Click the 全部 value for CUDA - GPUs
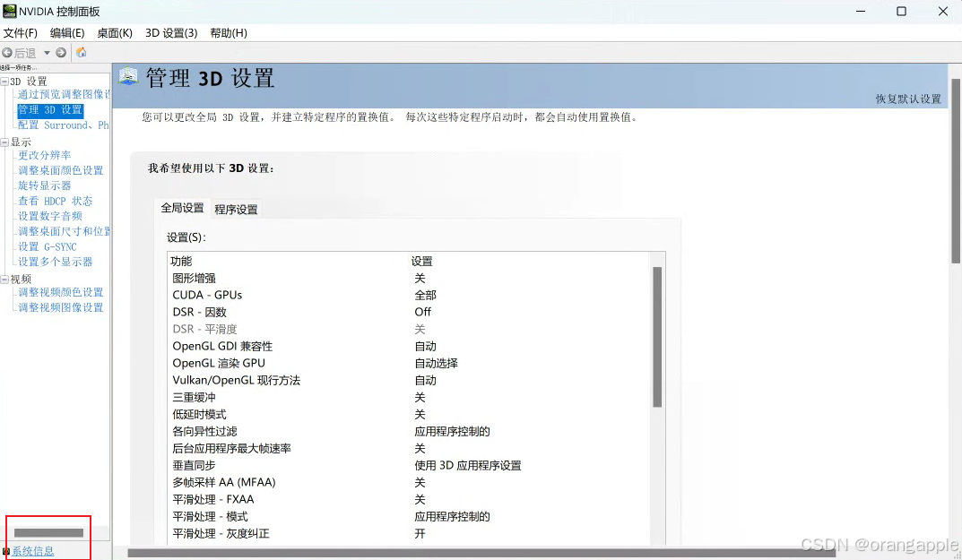 [425, 295]
